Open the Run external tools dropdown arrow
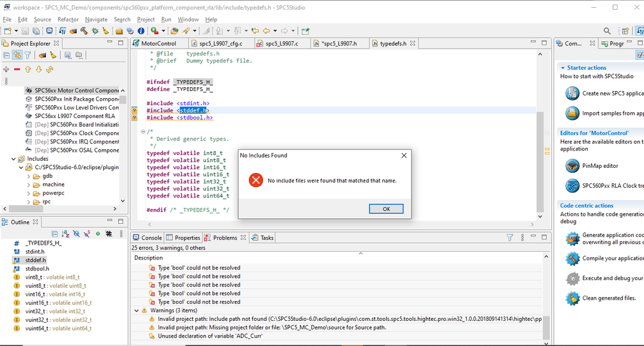 pos(163,31)
